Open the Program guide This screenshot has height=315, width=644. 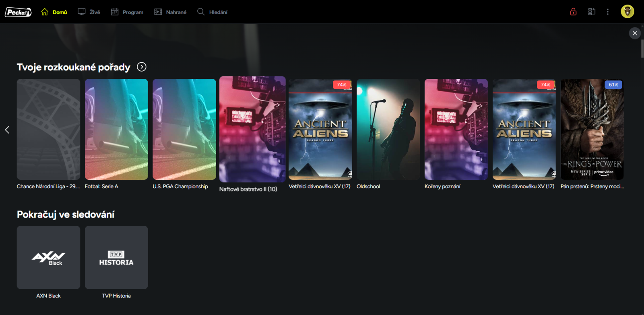coord(127,12)
